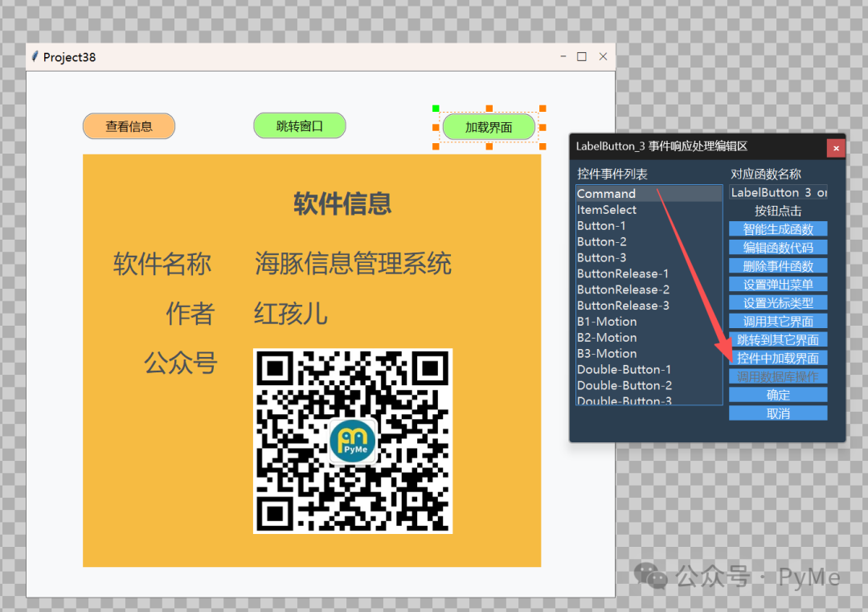The width and height of the screenshot is (868, 612).
Task: Click the 软件信息 heading label
Action: (x=342, y=203)
